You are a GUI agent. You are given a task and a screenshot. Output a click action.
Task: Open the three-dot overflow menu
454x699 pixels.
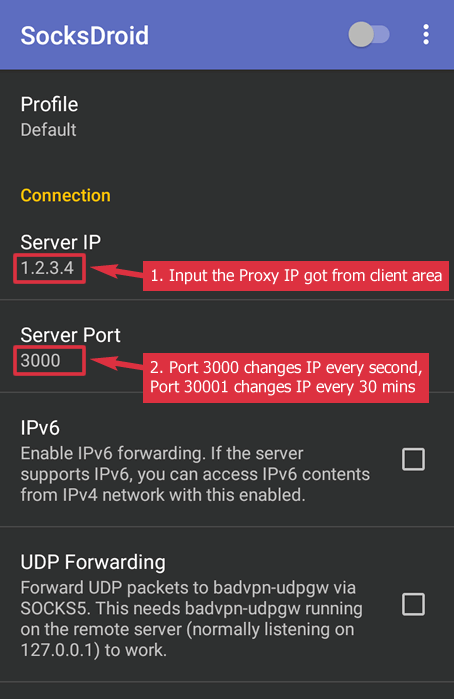click(426, 34)
